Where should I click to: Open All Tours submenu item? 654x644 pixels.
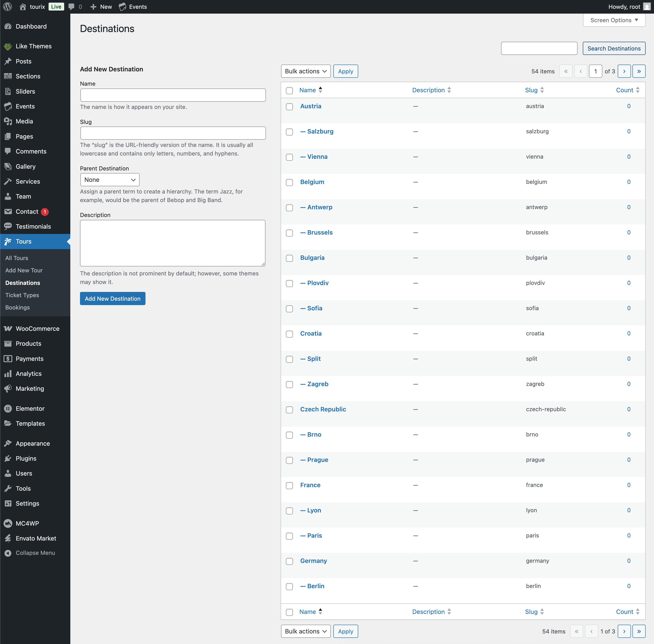click(x=16, y=258)
